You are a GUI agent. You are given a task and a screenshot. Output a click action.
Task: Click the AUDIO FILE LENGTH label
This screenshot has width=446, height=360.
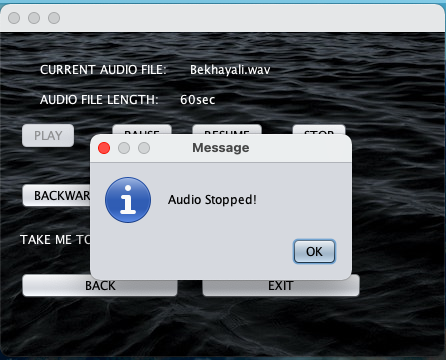point(99,100)
